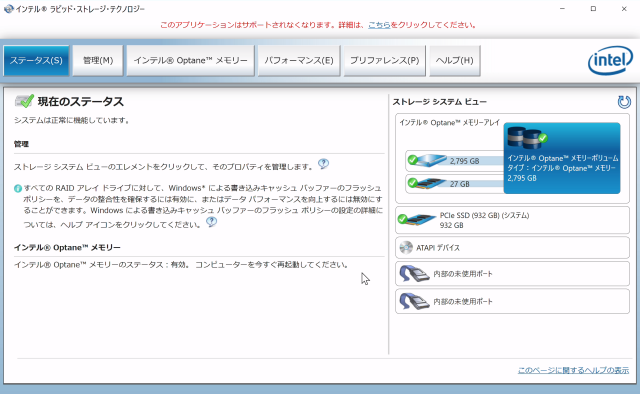Viewport: 640px width, 394px height.
Task: Open the インテル Optane メモリー tab
Action: pos(191,60)
